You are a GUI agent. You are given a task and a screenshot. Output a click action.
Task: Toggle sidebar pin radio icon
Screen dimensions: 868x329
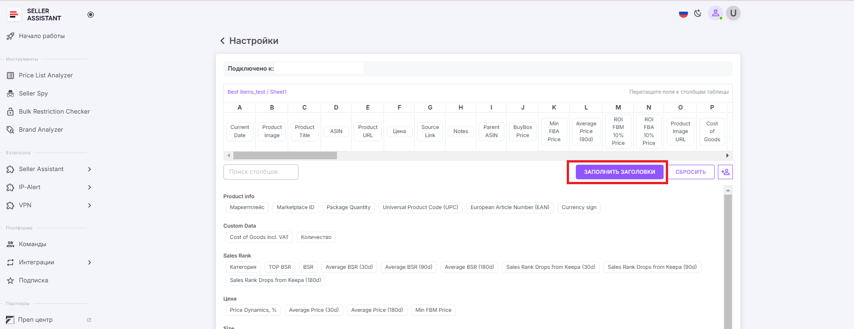pyautogui.click(x=90, y=14)
